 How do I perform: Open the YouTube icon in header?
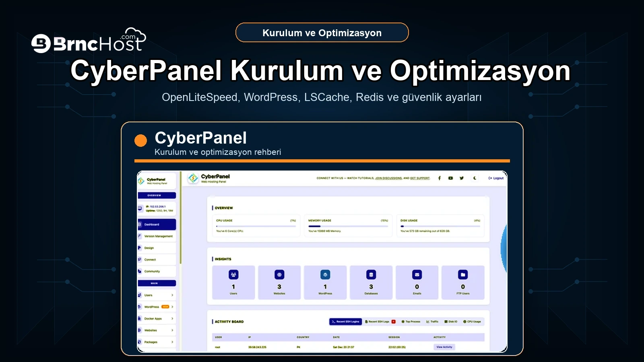450,178
